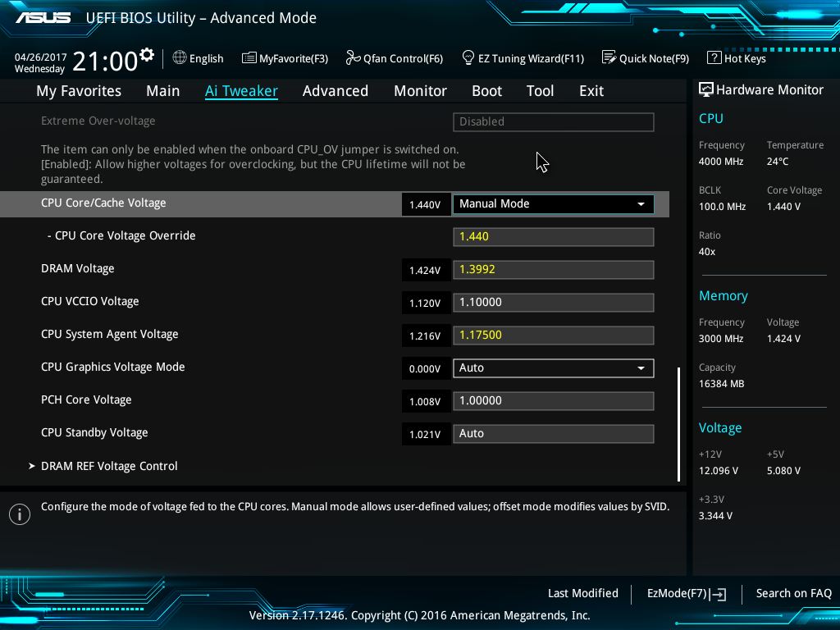
Task: Select the PCH Core Voltage label
Action: point(86,400)
